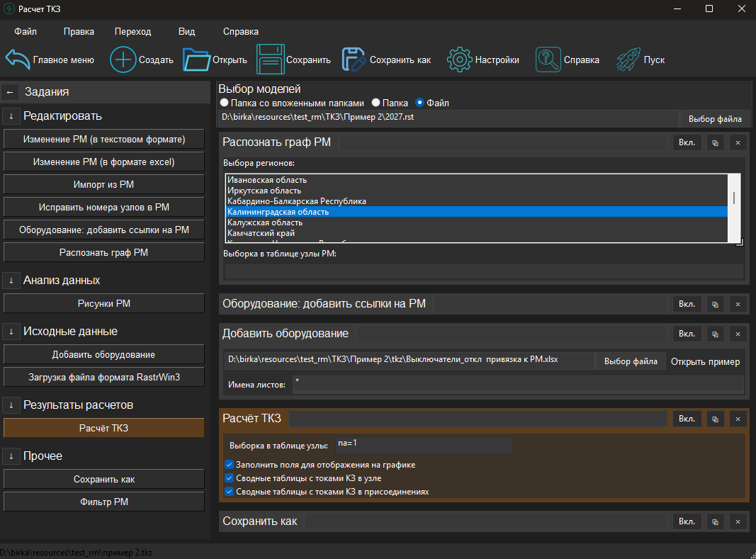Click Открыть пример in Добавить оборудование

705,362
